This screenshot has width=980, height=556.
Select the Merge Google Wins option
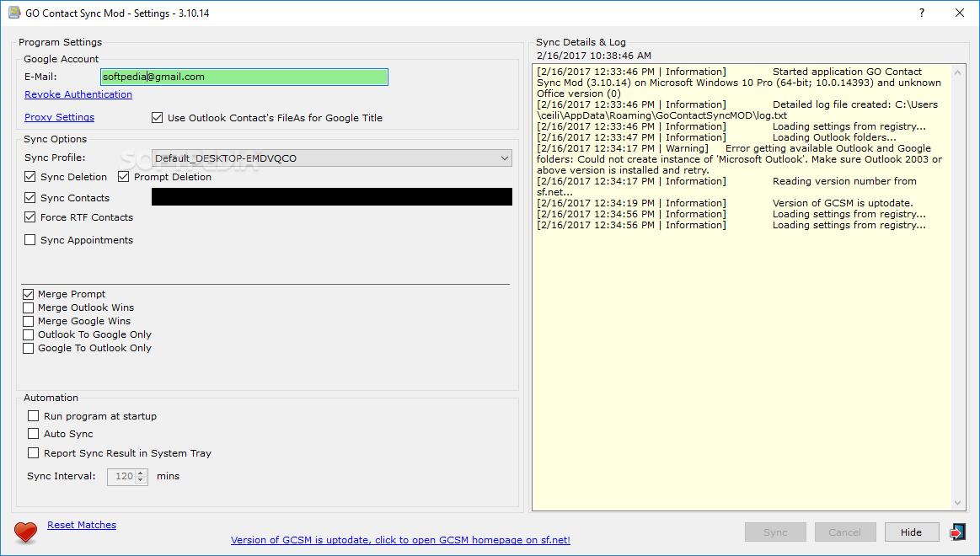[x=28, y=321]
